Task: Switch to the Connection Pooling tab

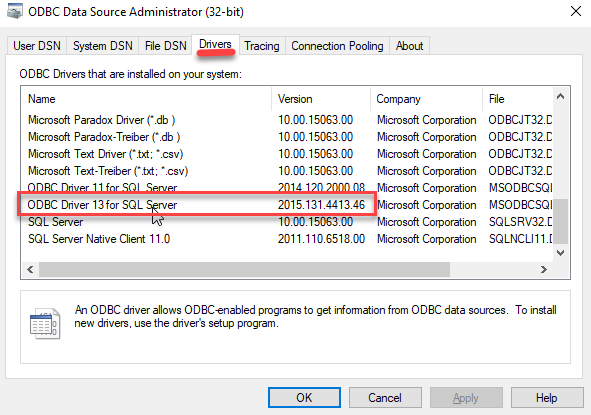Action: 337,46
